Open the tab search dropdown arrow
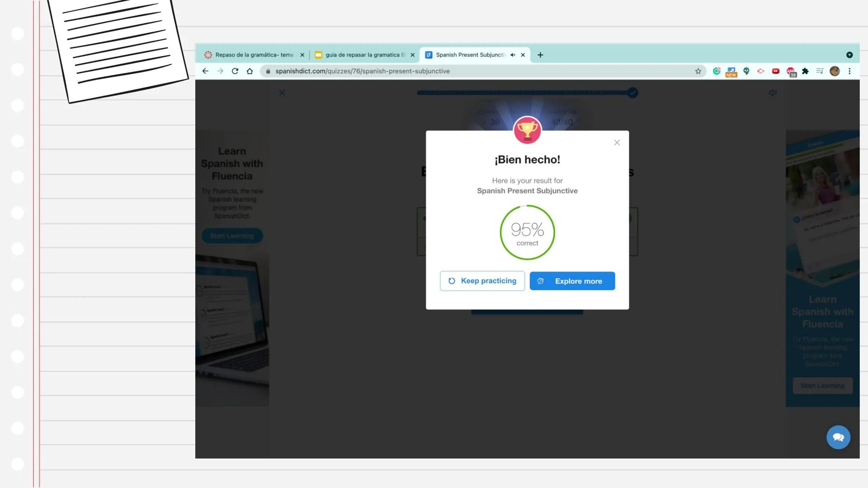 point(849,55)
